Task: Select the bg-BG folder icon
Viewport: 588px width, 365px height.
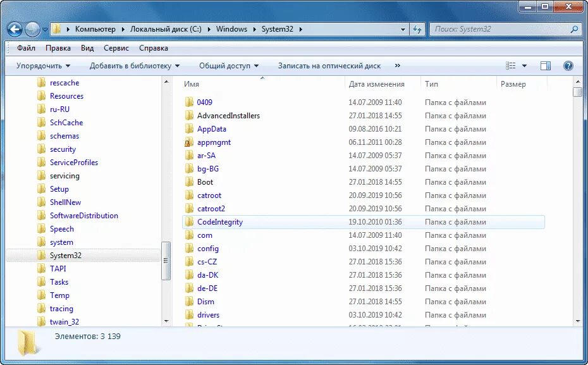Action: click(x=190, y=169)
